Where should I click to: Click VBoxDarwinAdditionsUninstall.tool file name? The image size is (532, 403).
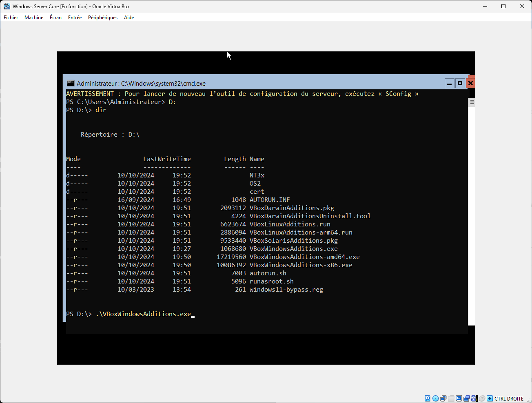pos(310,216)
